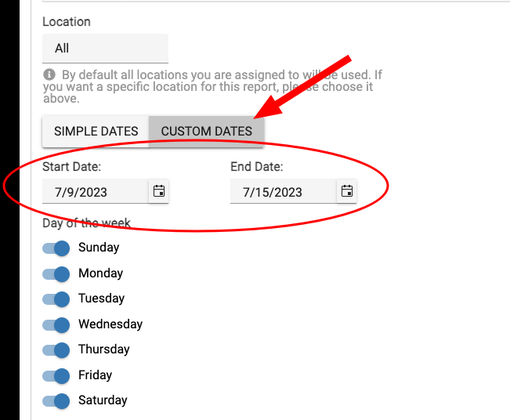Turn off the Tuesday toggle
Screen dimensions: 510x420
pyautogui.click(x=56, y=299)
